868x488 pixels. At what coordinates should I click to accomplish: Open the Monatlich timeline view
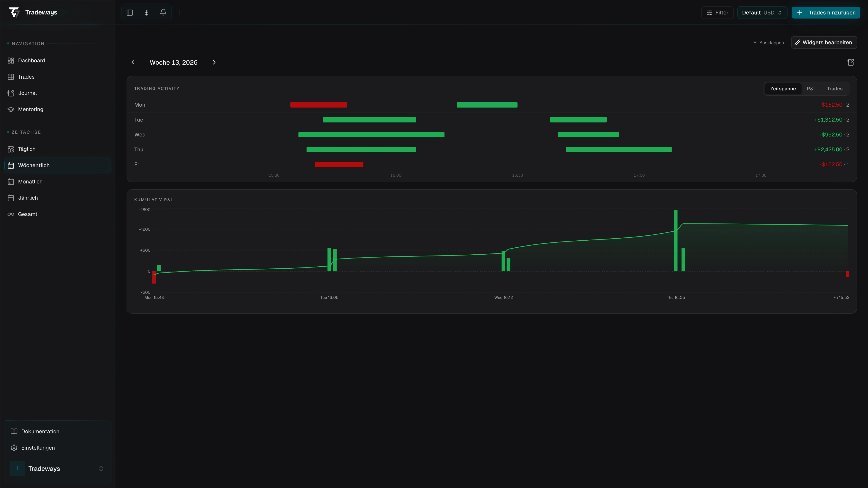point(30,181)
